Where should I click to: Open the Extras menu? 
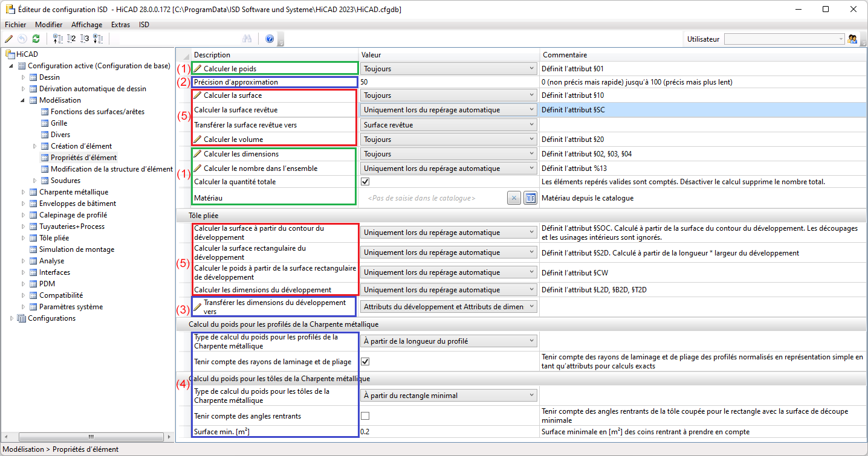pos(120,25)
